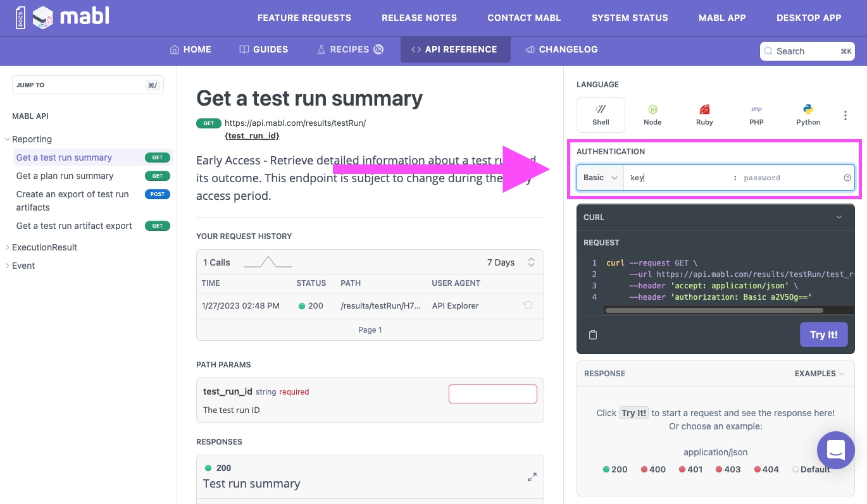Open Feature Requests in top menu
This screenshot has width=867, height=504.
click(x=304, y=18)
